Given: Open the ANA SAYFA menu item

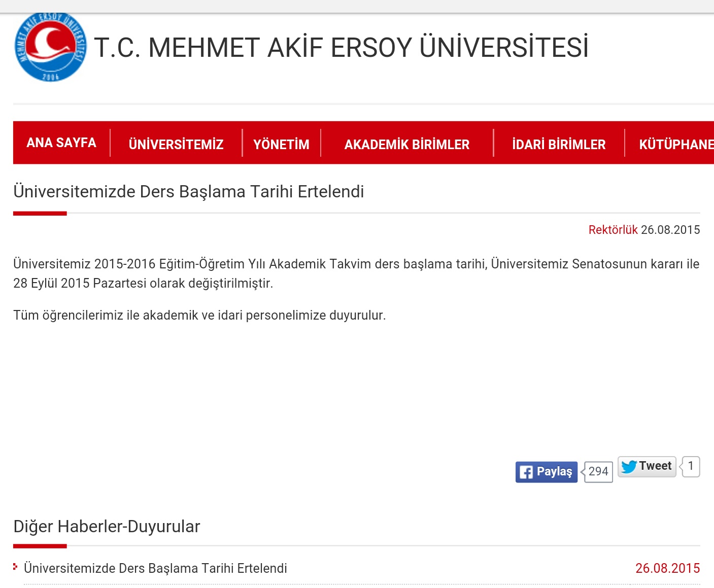Looking at the screenshot, I should (61, 143).
